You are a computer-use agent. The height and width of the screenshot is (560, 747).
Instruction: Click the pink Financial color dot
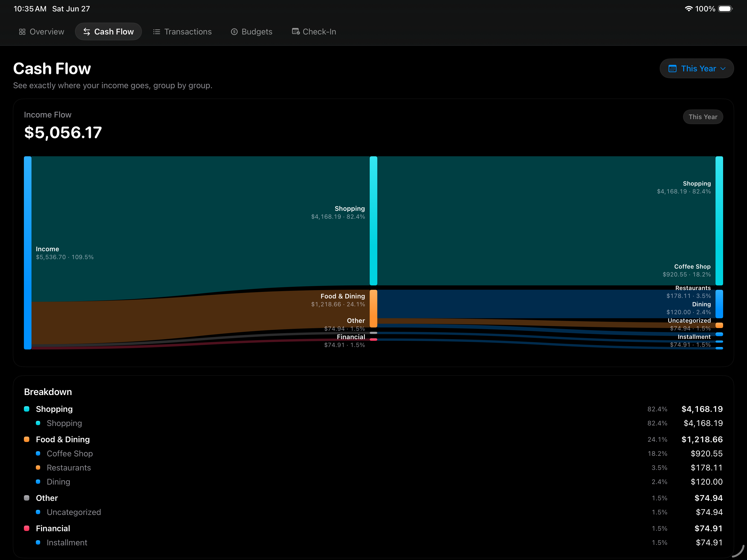pyautogui.click(x=27, y=529)
